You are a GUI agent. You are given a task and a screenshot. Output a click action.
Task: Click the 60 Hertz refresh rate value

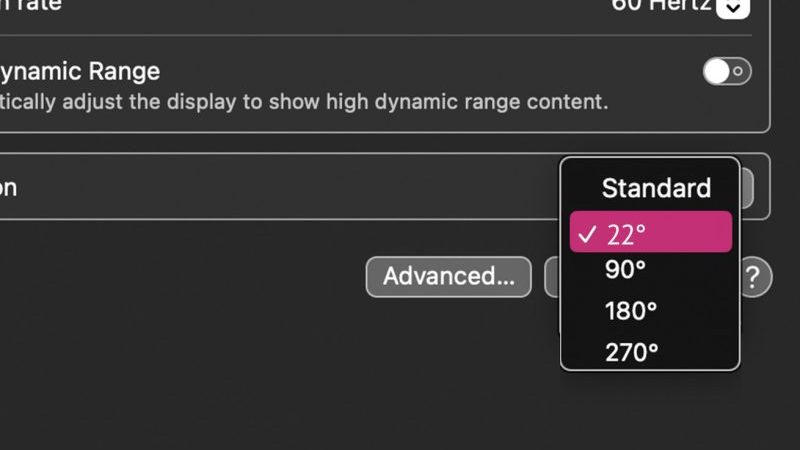coord(661,6)
